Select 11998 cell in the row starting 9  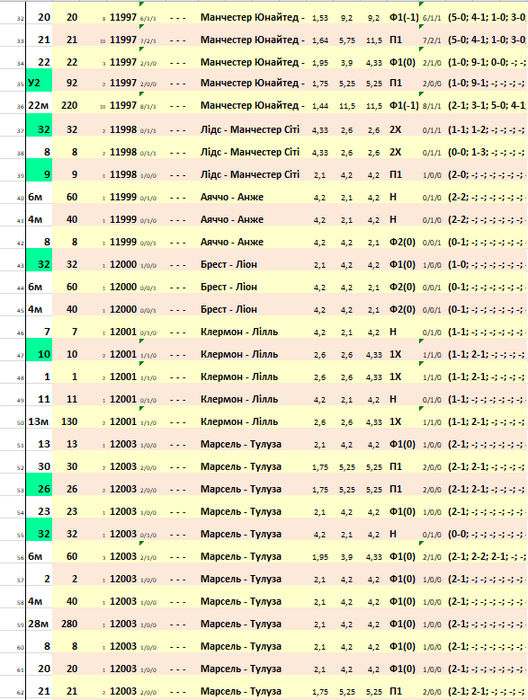[x=123, y=175]
